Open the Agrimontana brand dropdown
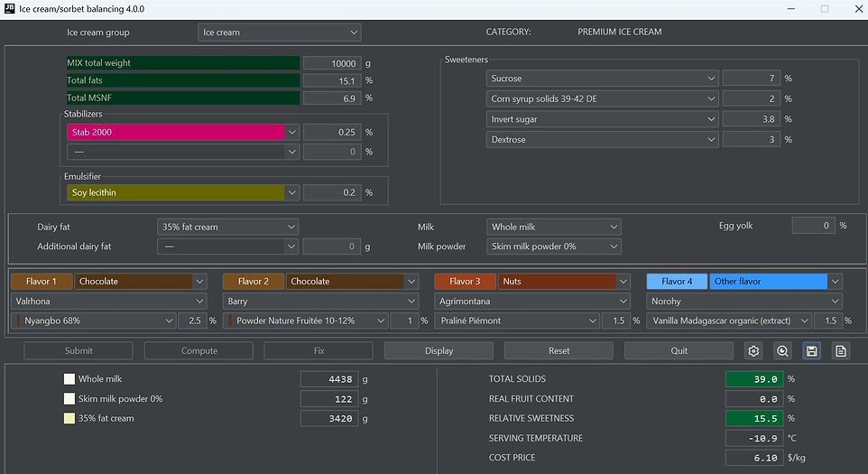The height and width of the screenshot is (474, 868). pos(532,302)
